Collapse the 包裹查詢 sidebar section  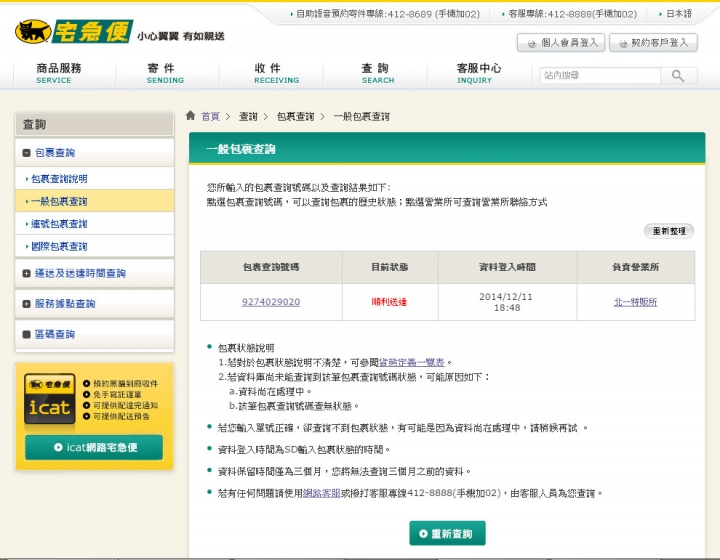click(x=26, y=153)
